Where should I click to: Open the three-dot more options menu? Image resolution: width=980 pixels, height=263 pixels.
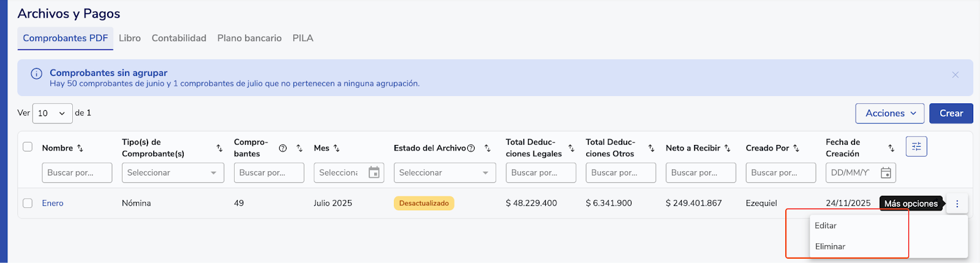[x=957, y=204]
